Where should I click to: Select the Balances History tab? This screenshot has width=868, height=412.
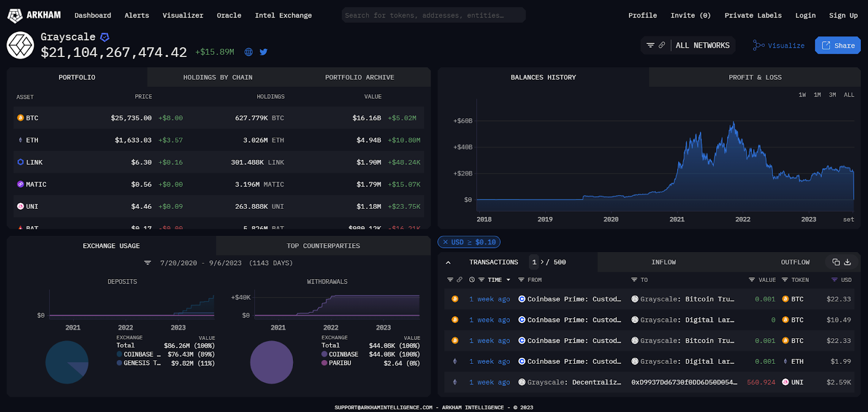coord(544,78)
